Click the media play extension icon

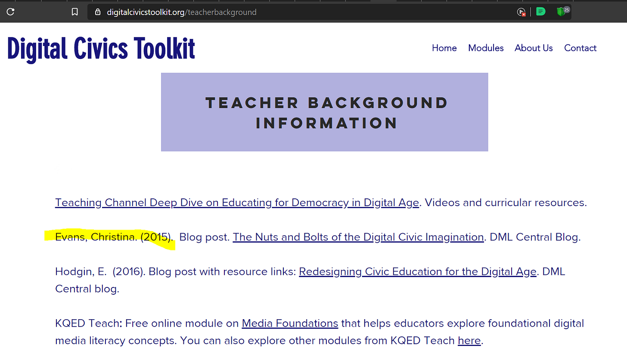tap(521, 12)
